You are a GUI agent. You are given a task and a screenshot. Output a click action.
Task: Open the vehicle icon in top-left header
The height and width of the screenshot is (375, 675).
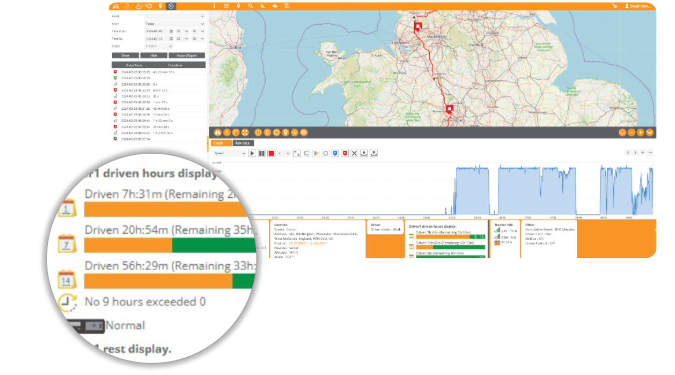tap(116, 6)
